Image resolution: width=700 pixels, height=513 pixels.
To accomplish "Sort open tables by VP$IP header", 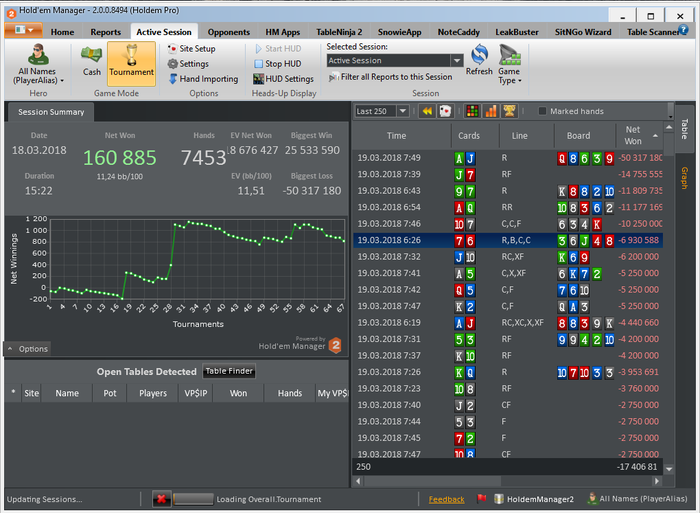I will tap(196, 393).
